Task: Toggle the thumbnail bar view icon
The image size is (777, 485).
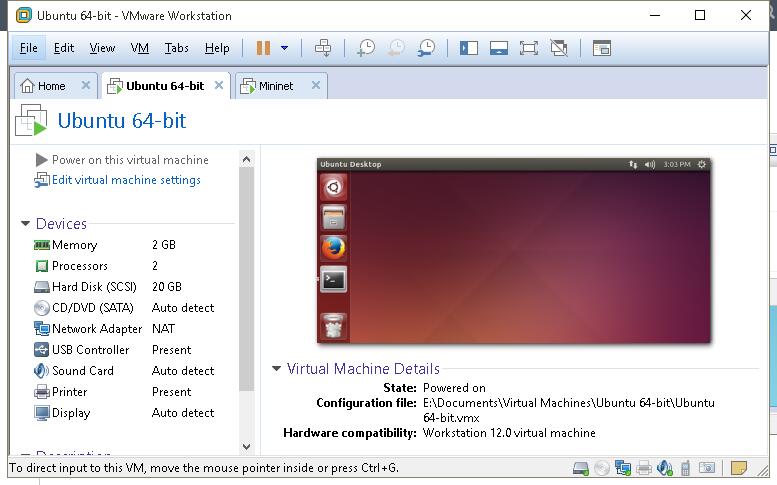Action: point(499,48)
